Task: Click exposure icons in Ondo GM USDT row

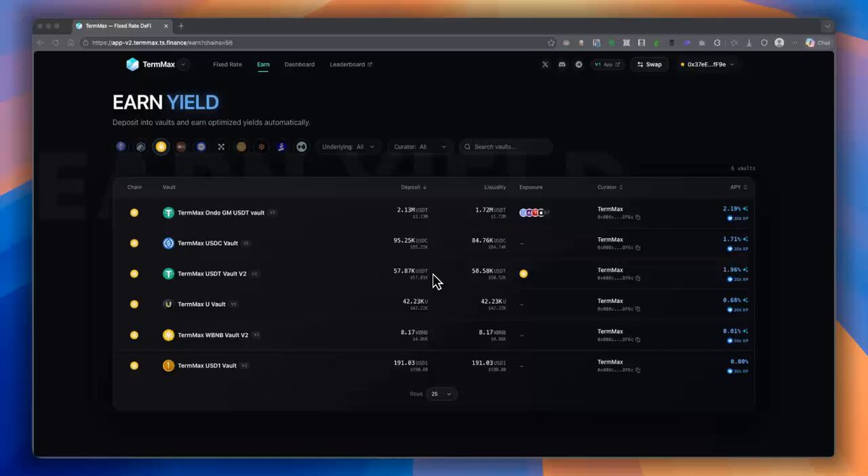Action: point(534,213)
